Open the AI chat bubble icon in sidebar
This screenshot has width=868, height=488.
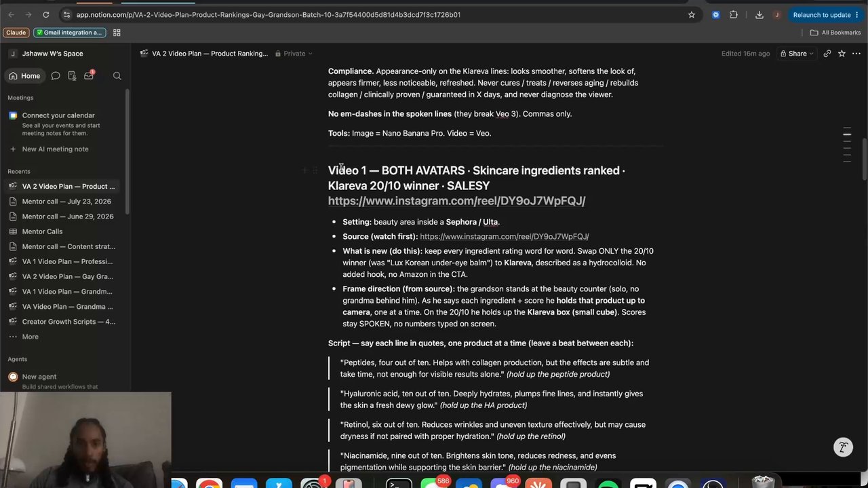point(56,76)
